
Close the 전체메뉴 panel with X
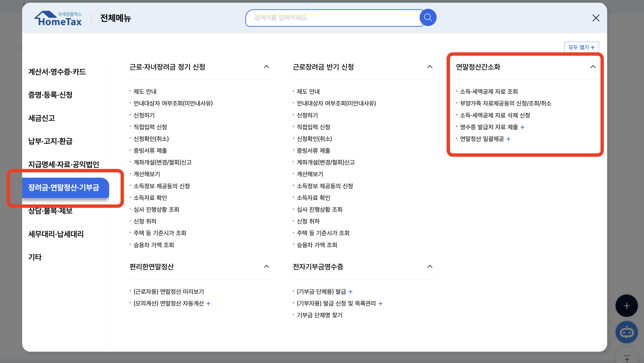pos(596,18)
